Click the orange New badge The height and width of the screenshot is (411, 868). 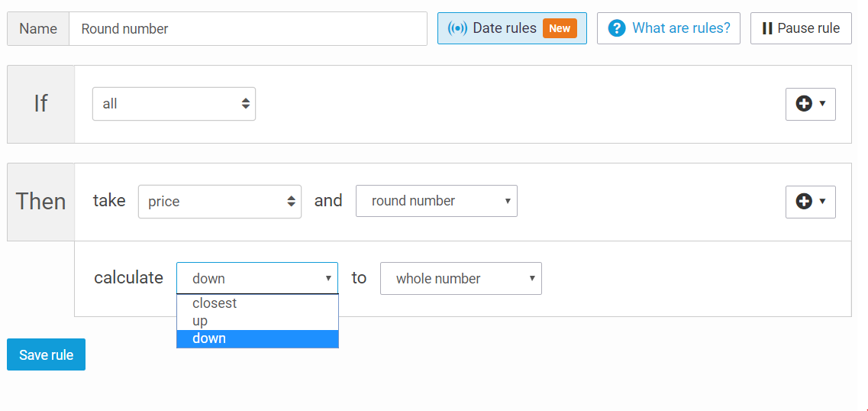(560, 28)
